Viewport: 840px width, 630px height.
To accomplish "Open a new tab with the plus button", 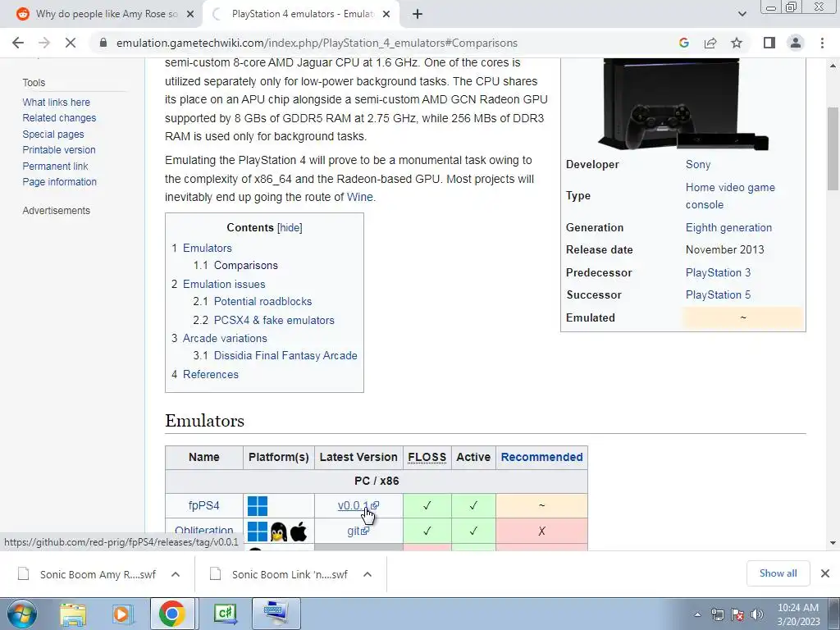I will [x=418, y=14].
